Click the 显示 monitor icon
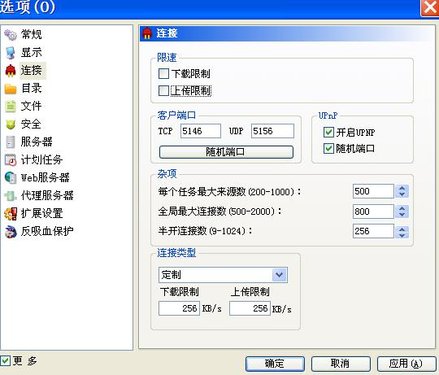This screenshot has height=375, width=439. [10, 53]
